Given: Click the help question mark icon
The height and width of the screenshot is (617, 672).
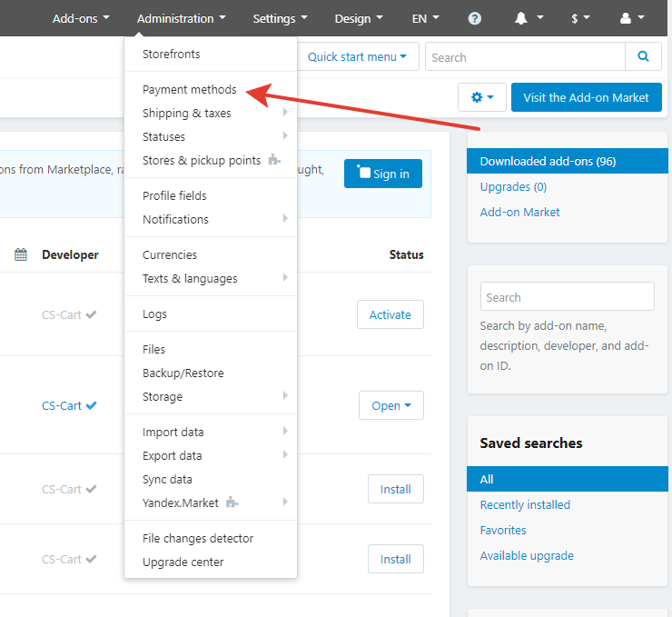Looking at the screenshot, I should click(x=475, y=18).
